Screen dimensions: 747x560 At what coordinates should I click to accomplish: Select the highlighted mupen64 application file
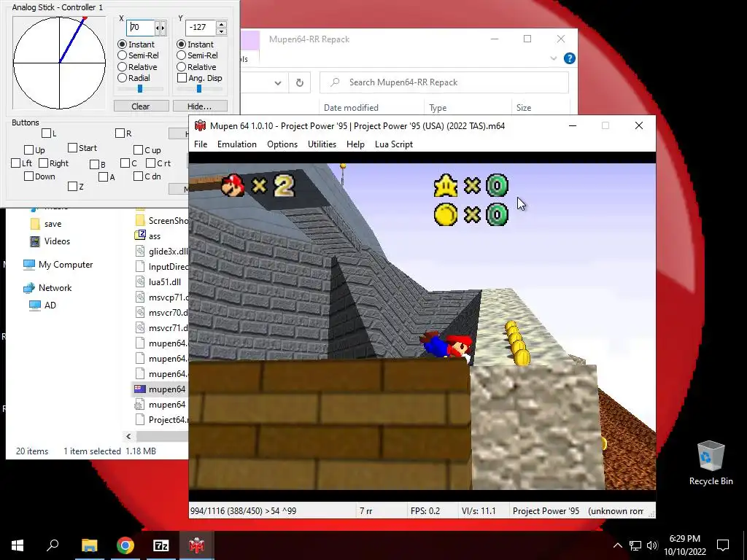click(160, 389)
